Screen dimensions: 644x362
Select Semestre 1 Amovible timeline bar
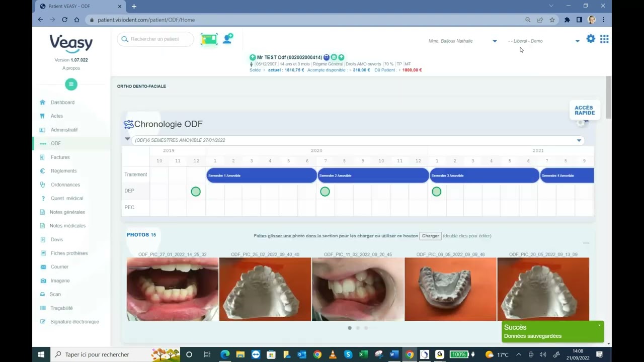pos(262,175)
